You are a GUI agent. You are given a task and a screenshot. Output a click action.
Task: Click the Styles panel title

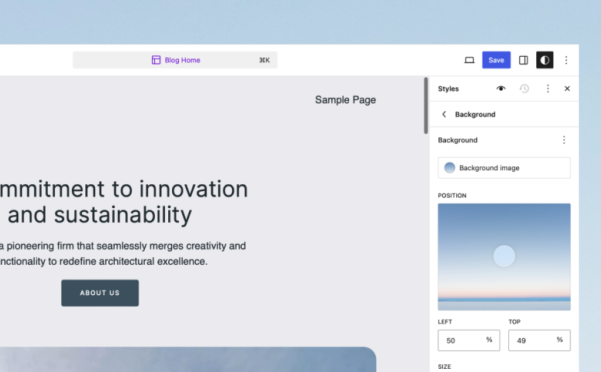coord(448,88)
